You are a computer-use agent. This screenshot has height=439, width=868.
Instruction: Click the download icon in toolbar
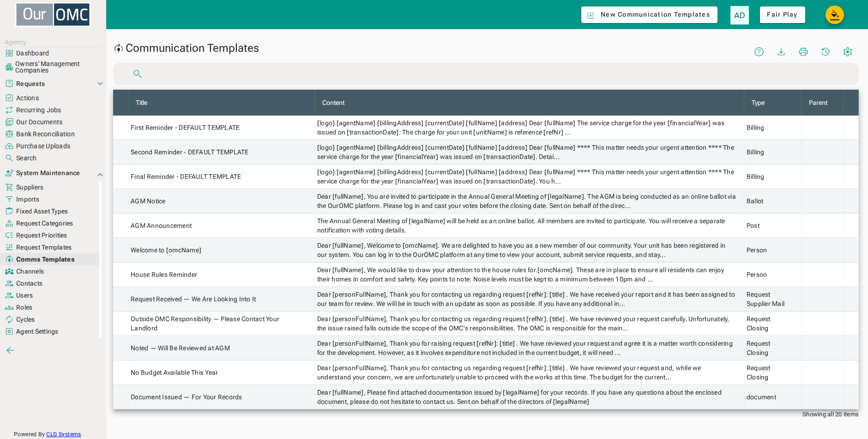[x=781, y=52]
